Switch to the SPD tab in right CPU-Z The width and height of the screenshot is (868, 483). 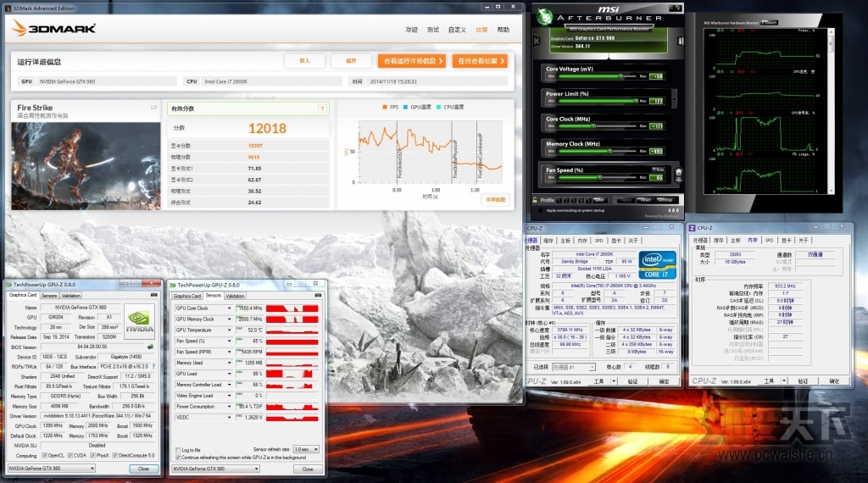(769, 240)
